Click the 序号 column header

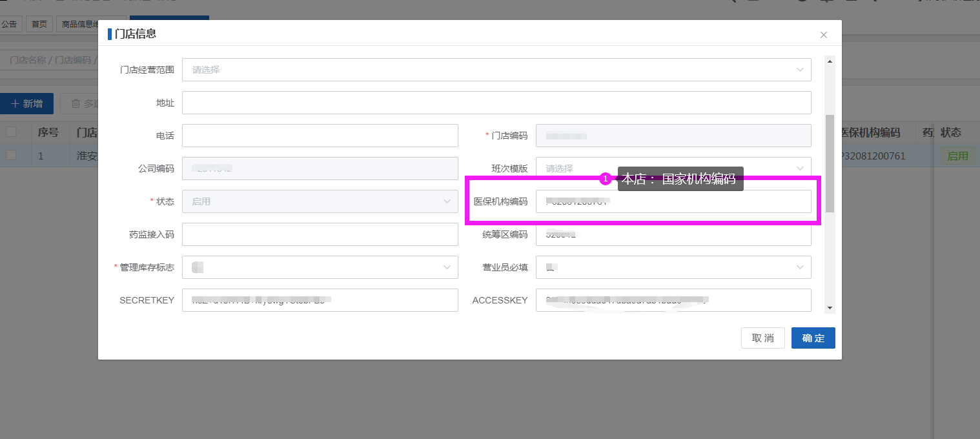48,132
